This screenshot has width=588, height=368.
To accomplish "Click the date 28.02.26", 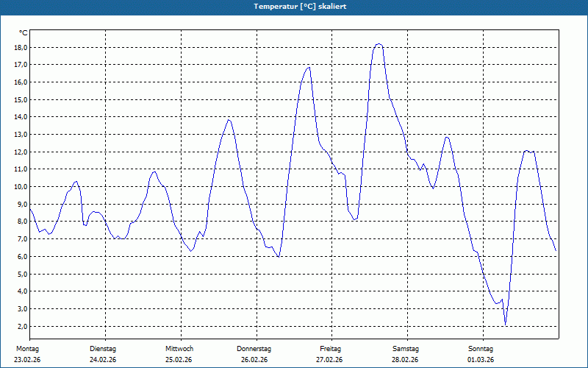I will pos(405,360).
